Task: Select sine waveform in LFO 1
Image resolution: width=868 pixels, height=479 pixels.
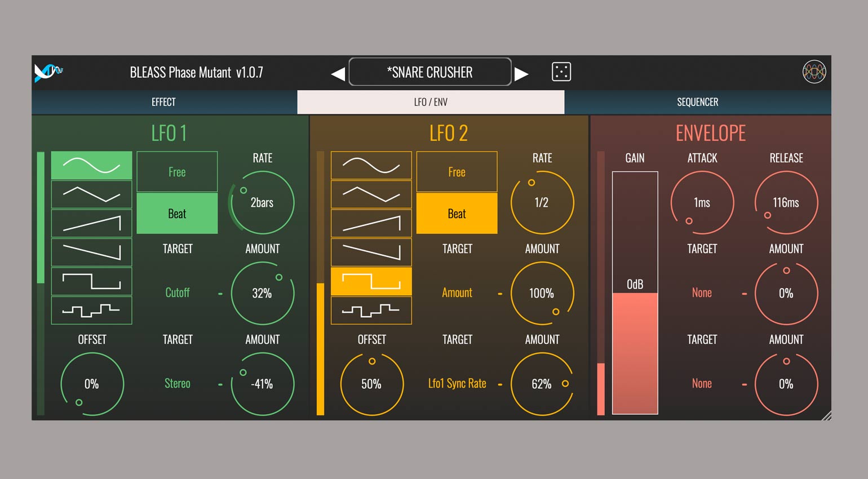Action: pyautogui.click(x=91, y=165)
